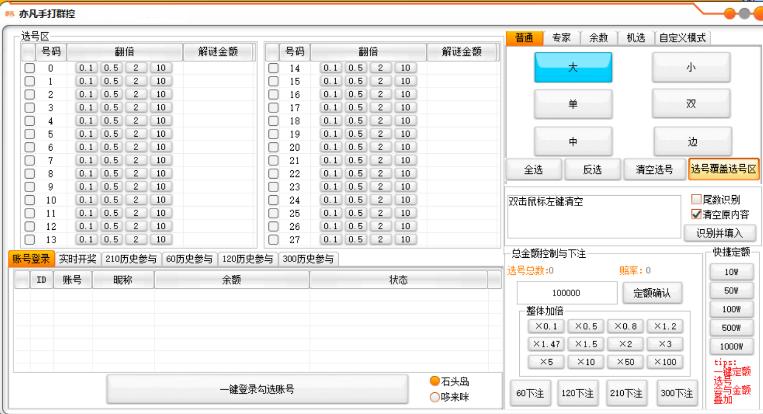Image resolution: width=763 pixels, height=414 pixels.
Task: Apply the ×5 overall multiplier
Action: coord(546,362)
